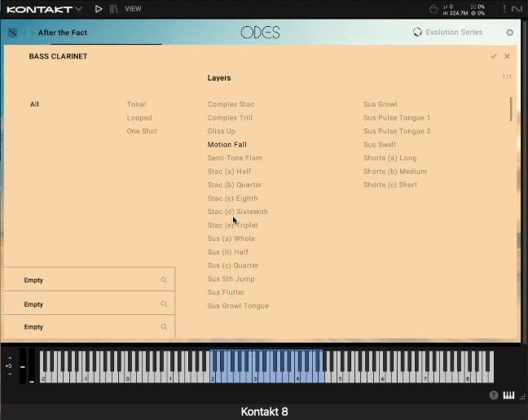
Task: Select the Looped filter
Action: tap(139, 118)
